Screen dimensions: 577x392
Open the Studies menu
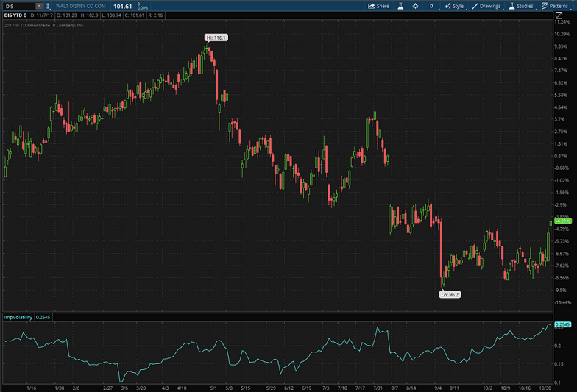(521, 6)
